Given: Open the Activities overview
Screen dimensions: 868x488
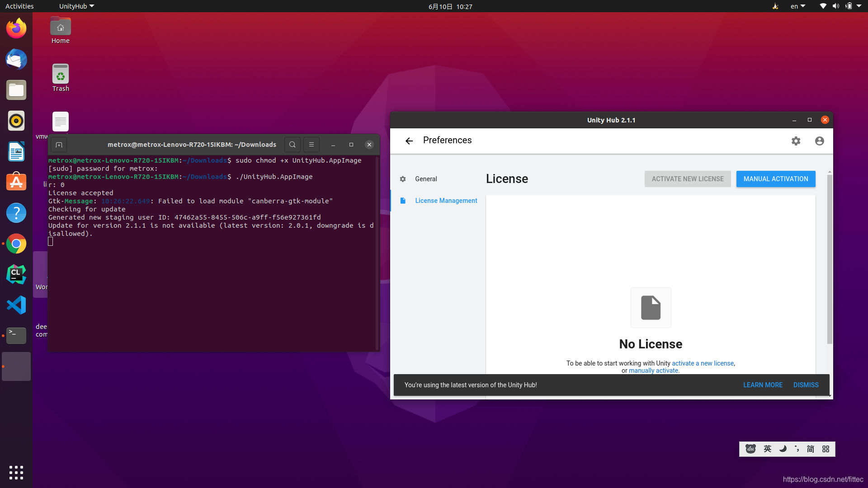Looking at the screenshot, I should (x=19, y=6).
